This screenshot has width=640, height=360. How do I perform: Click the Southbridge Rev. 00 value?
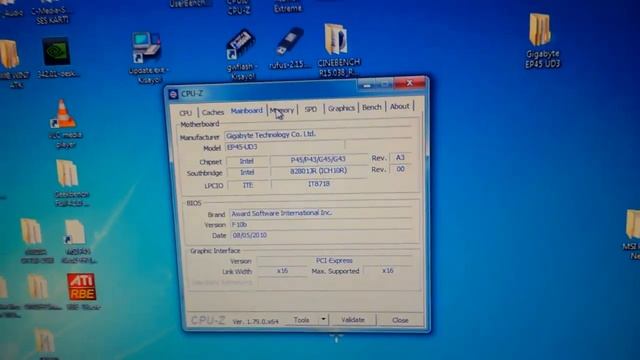[x=400, y=169]
